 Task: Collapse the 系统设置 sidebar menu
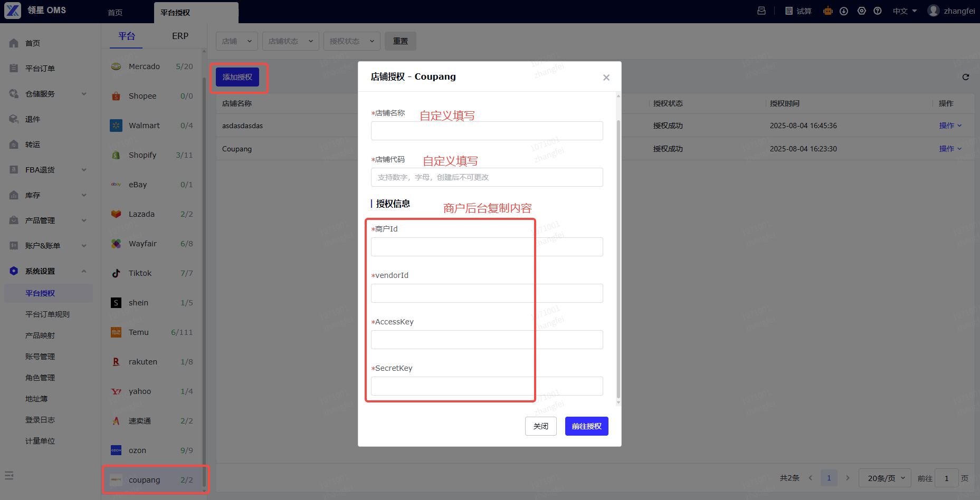(x=47, y=271)
